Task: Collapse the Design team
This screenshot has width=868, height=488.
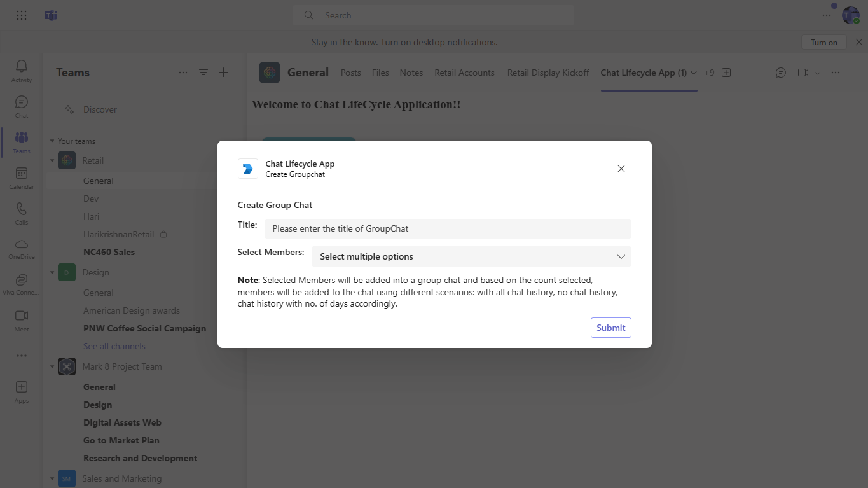Action: pyautogui.click(x=52, y=272)
